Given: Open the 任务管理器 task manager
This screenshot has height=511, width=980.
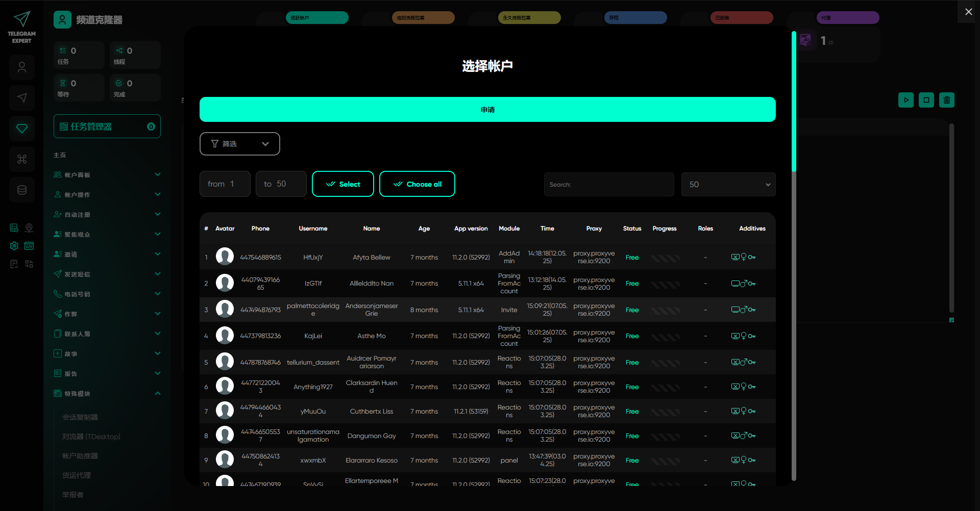Looking at the screenshot, I should 107,126.
